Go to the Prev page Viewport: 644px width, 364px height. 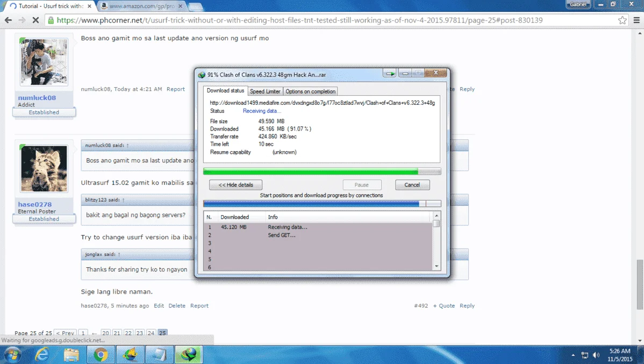[65, 333]
